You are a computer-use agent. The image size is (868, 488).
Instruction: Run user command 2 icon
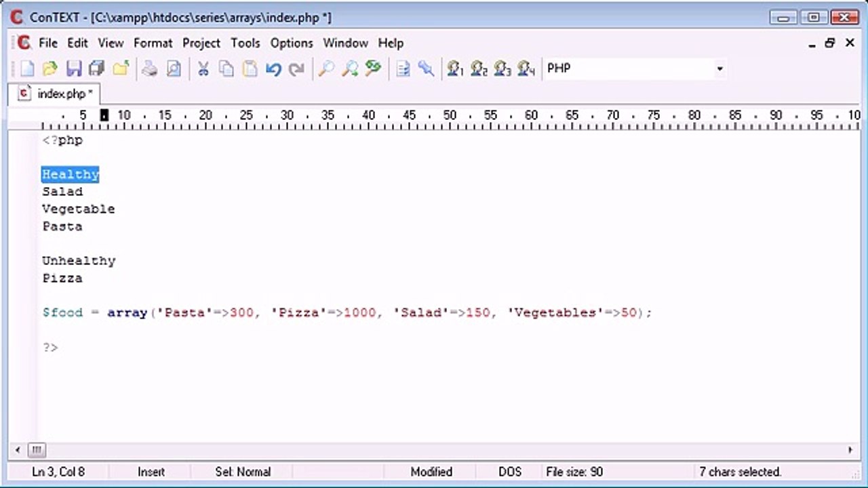(479, 68)
